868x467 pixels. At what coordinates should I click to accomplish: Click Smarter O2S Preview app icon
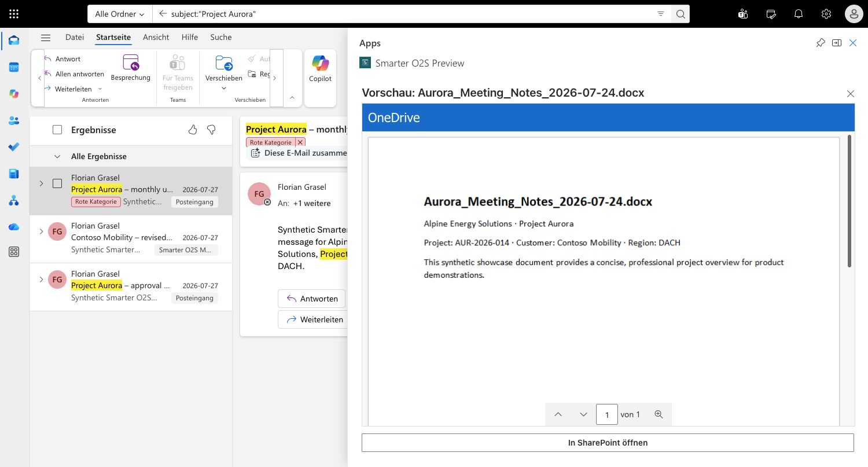click(x=365, y=63)
